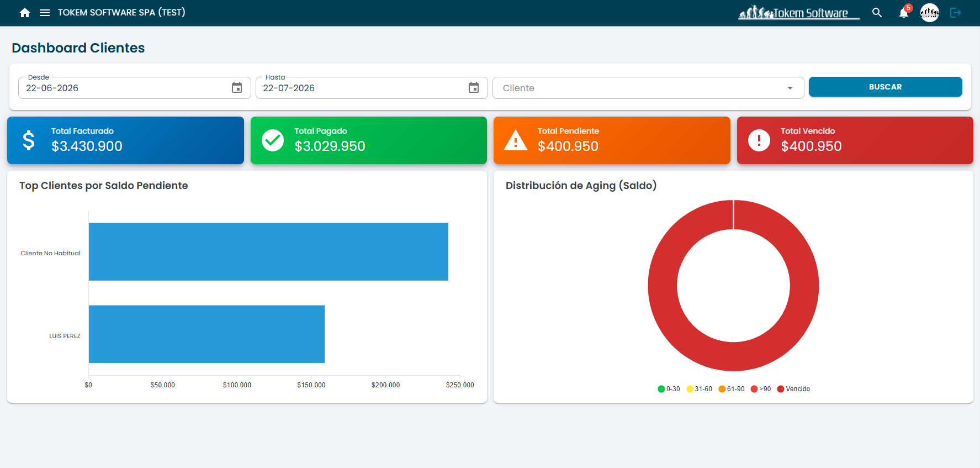980x468 pixels.
Task: Expand the Cliente dropdown arrow
Action: click(x=790, y=88)
